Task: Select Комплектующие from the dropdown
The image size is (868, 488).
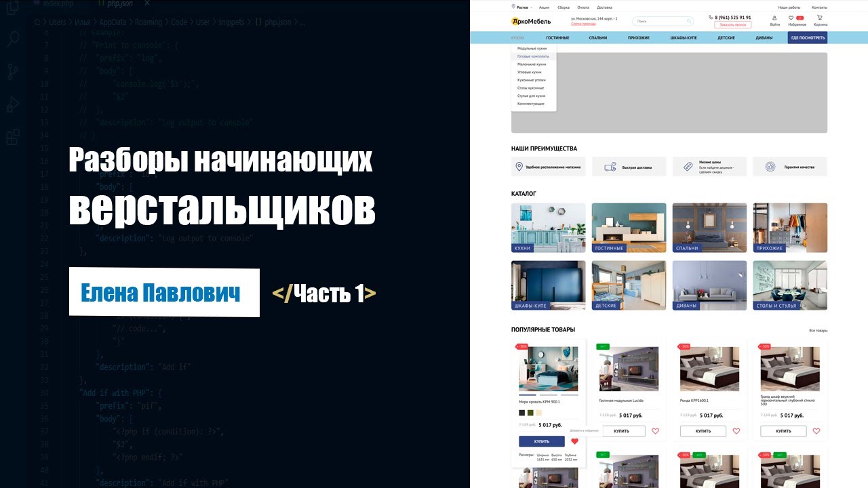Action: pos(534,104)
